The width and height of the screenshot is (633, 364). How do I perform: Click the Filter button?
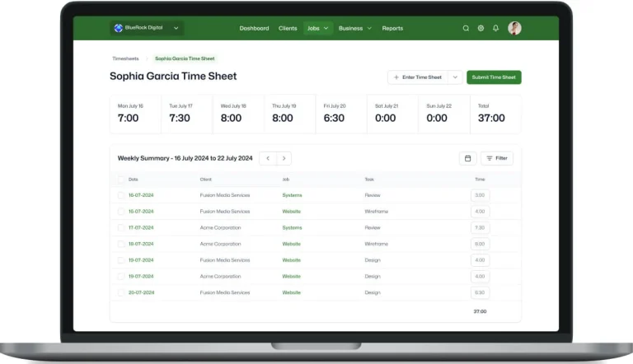pyautogui.click(x=496, y=158)
